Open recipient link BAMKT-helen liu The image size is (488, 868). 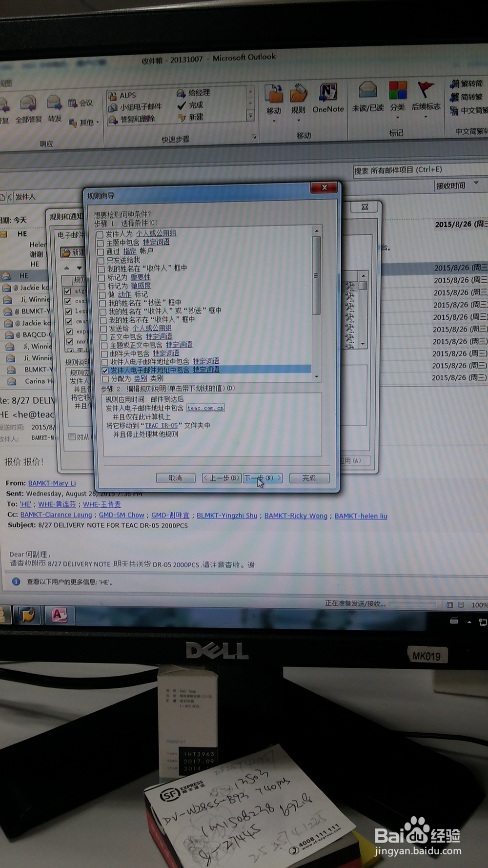coord(361,516)
